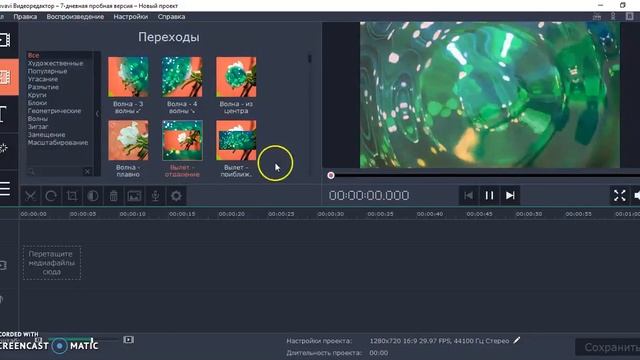Choose the Волна - 3 волны transition thumbnail
640x360 pixels.
coord(128,77)
